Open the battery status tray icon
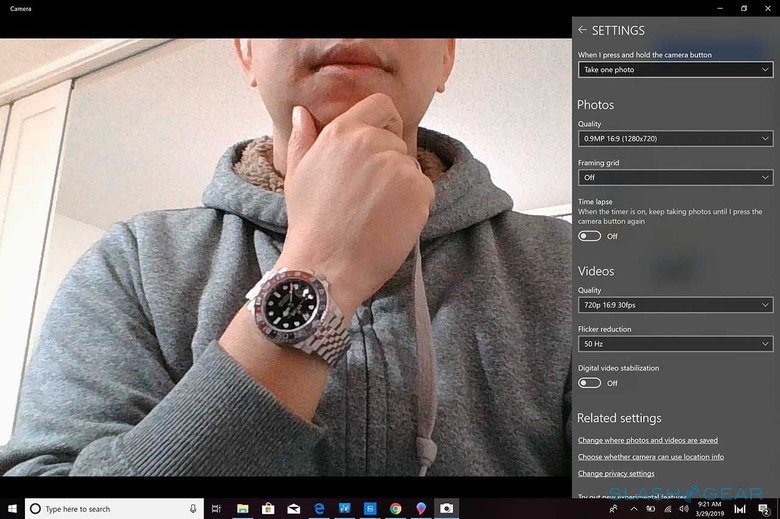The image size is (780, 519). tap(650, 509)
